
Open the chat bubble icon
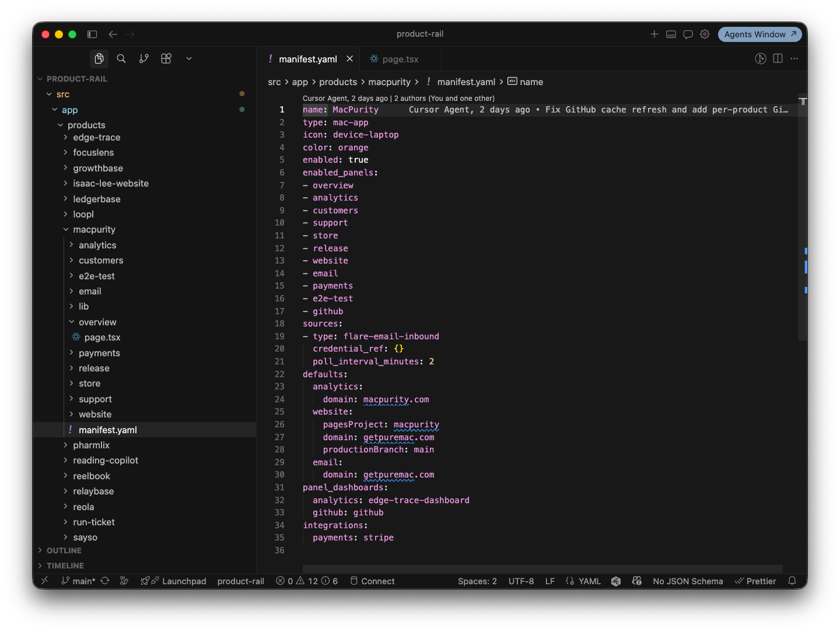pos(688,34)
